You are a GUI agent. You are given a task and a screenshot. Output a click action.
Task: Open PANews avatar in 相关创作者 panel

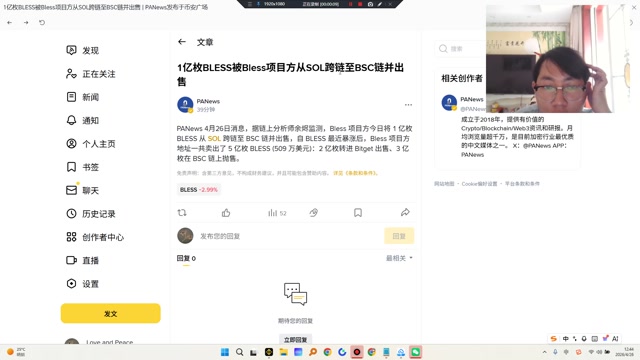[449, 102]
